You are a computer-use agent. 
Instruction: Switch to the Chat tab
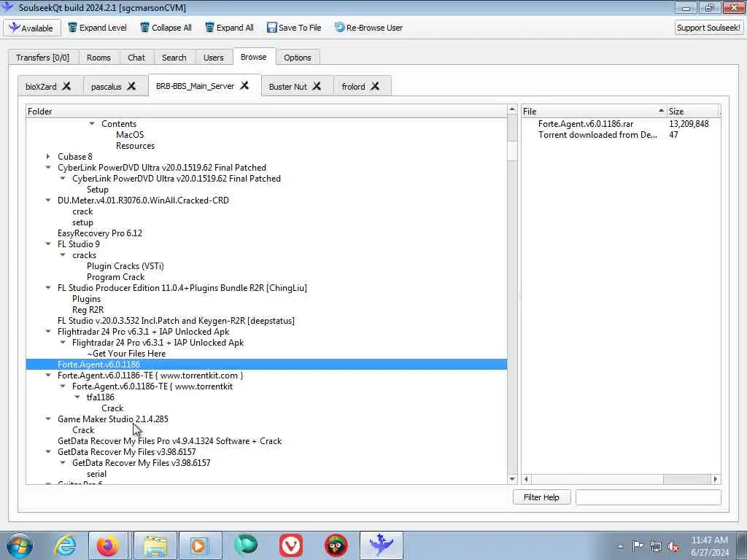coord(136,57)
